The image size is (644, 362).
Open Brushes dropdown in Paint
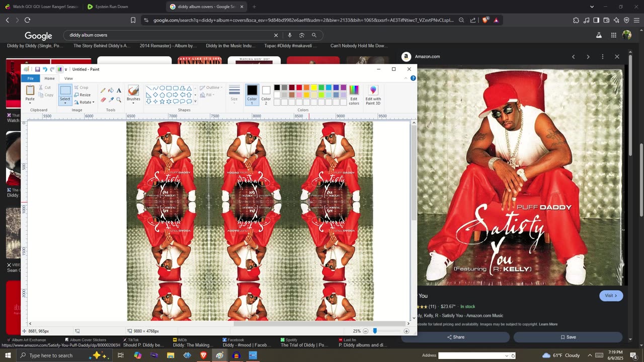coord(133,103)
